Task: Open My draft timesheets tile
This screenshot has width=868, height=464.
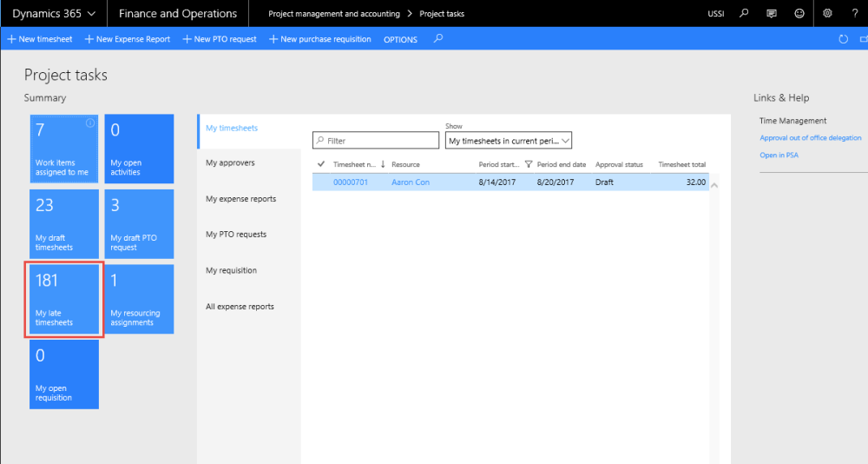Action: (64, 224)
